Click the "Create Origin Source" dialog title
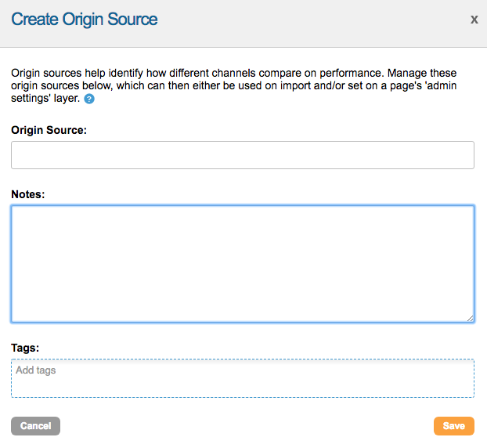This screenshot has width=487, height=448. (85, 20)
